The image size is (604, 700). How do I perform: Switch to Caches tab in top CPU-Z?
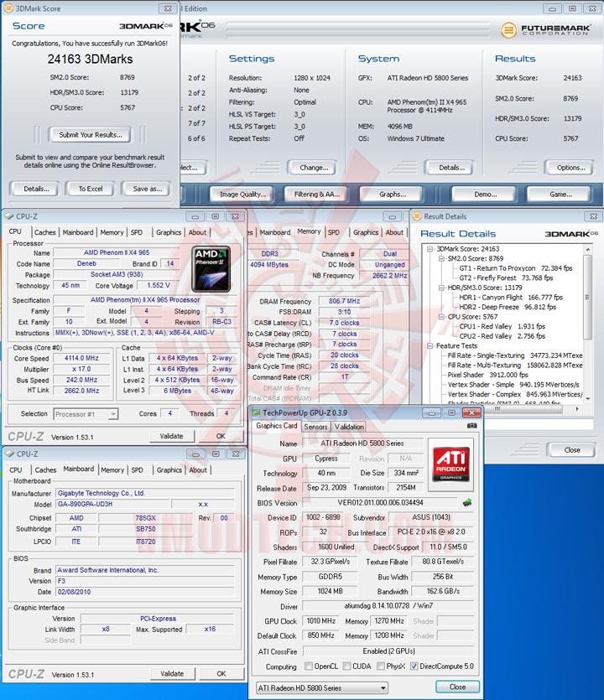[45, 232]
